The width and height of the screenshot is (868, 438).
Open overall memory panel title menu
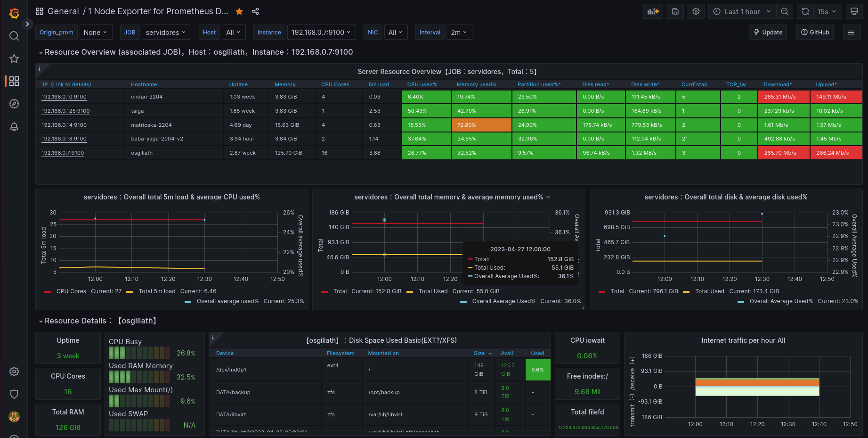pyautogui.click(x=452, y=197)
